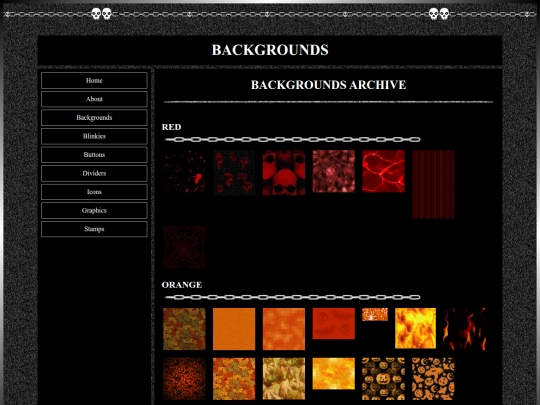Open the About page

pos(94,99)
